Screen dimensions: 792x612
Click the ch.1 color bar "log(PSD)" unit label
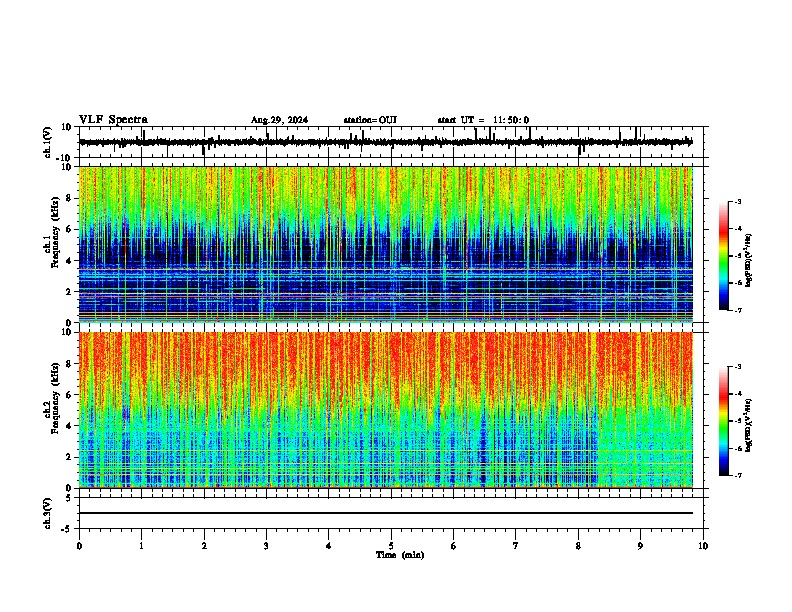pos(748,261)
